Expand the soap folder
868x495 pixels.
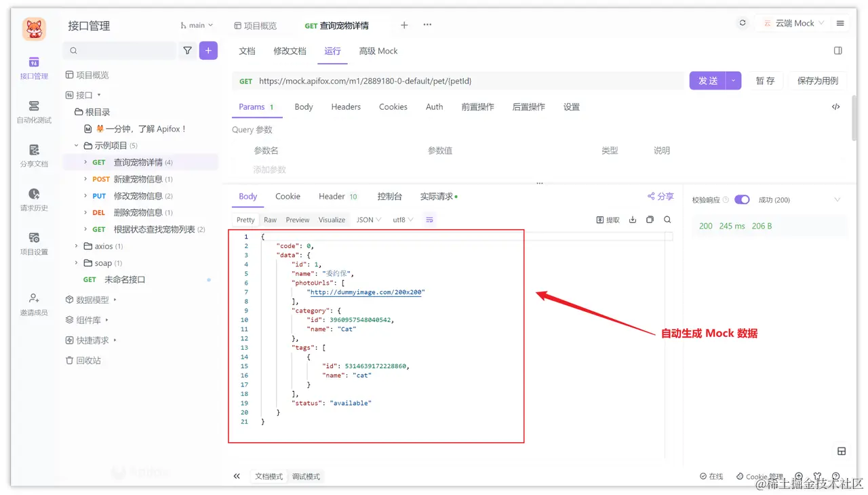click(77, 263)
